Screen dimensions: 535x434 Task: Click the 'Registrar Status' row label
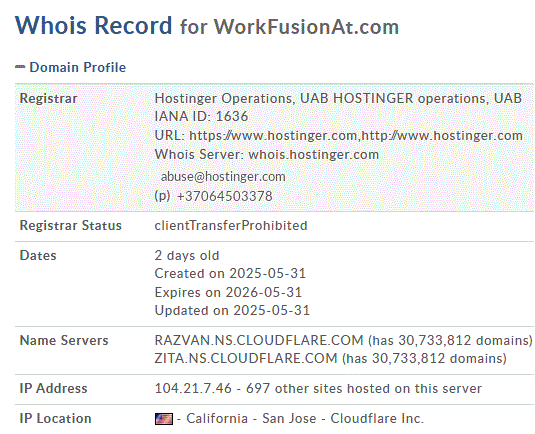click(x=71, y=226)
